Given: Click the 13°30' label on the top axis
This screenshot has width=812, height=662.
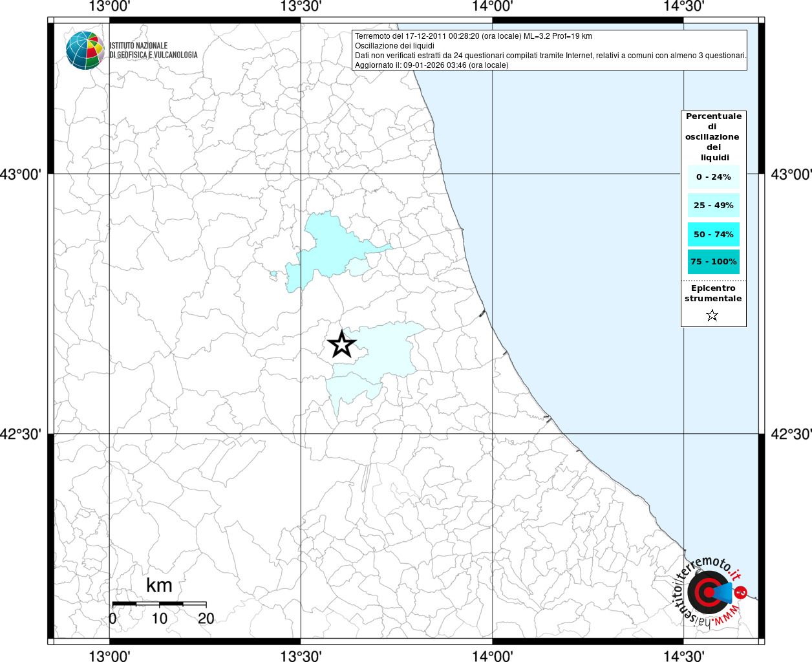Looking at the screenshot, I should [x=301, y=6].
